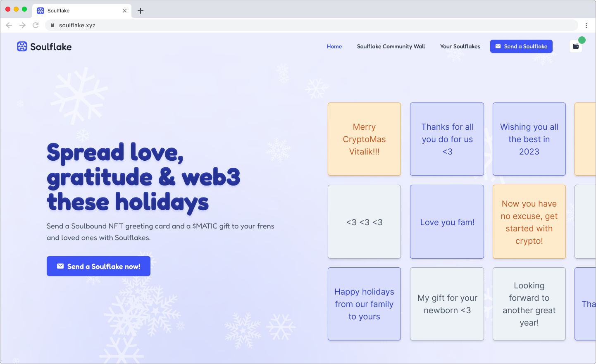The width and height of the screenshot is (596, 364).
Task: Open Looking forward to another great year card
Action: click(x=529, y=304)
